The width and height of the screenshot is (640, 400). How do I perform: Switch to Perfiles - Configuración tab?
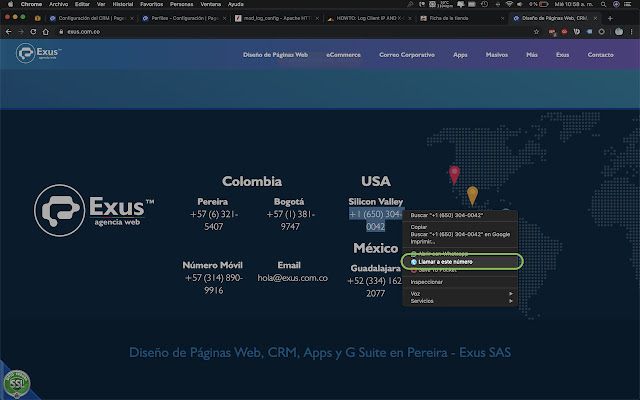point(184,18)
